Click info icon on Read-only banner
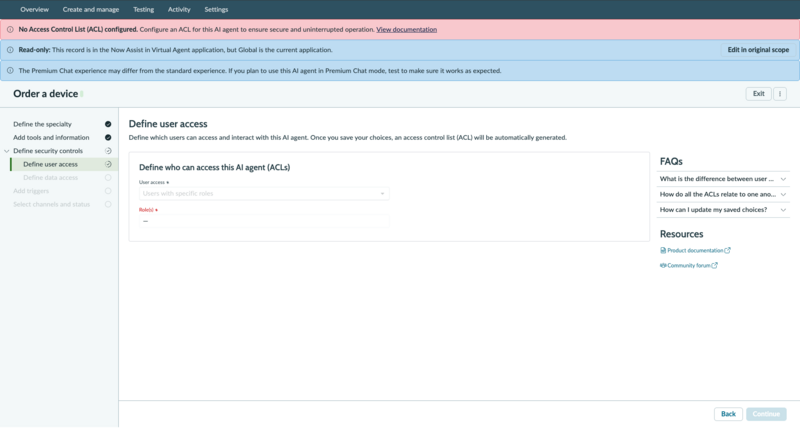 [x=10, y=50]
